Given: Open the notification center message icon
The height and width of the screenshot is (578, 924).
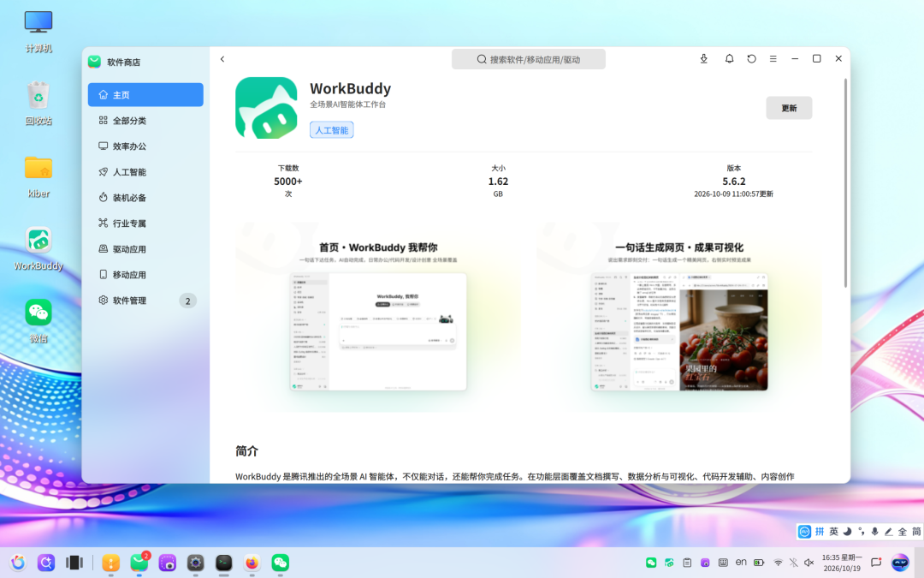Looking at the screenshot, I should point(876,563).
